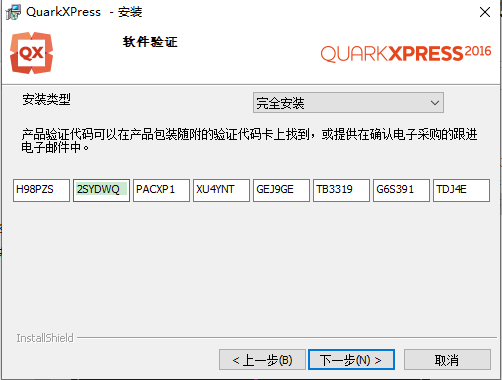Click the validation code field containing TDJ4E
502x380 pixels.
(461, 190)
